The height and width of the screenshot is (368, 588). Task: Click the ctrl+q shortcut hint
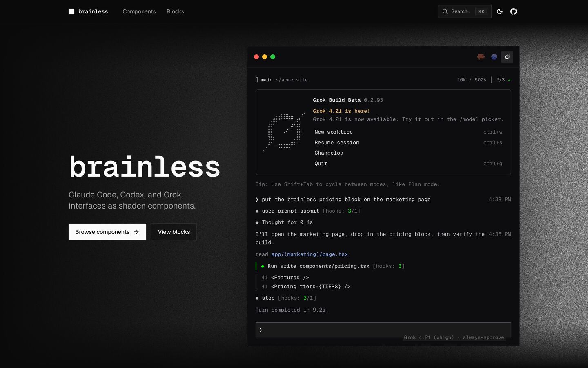tap(493, 164)
